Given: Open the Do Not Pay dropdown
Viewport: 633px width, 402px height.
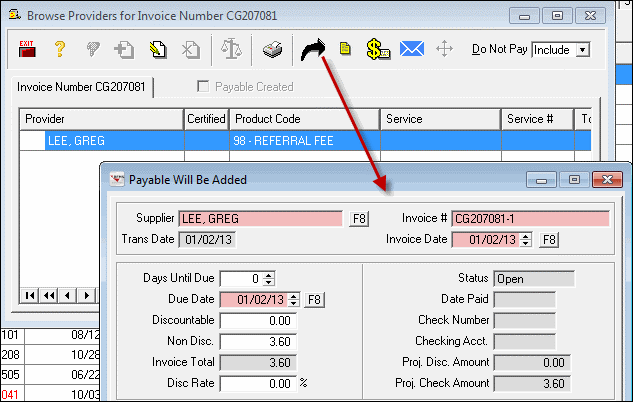Looking at the screenshot, I should [x=582, y=50].
